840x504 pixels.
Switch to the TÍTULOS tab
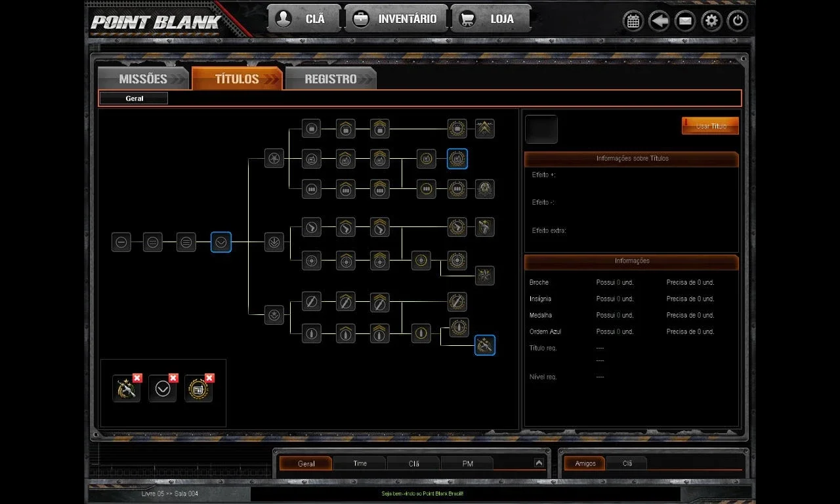point(237,79)
